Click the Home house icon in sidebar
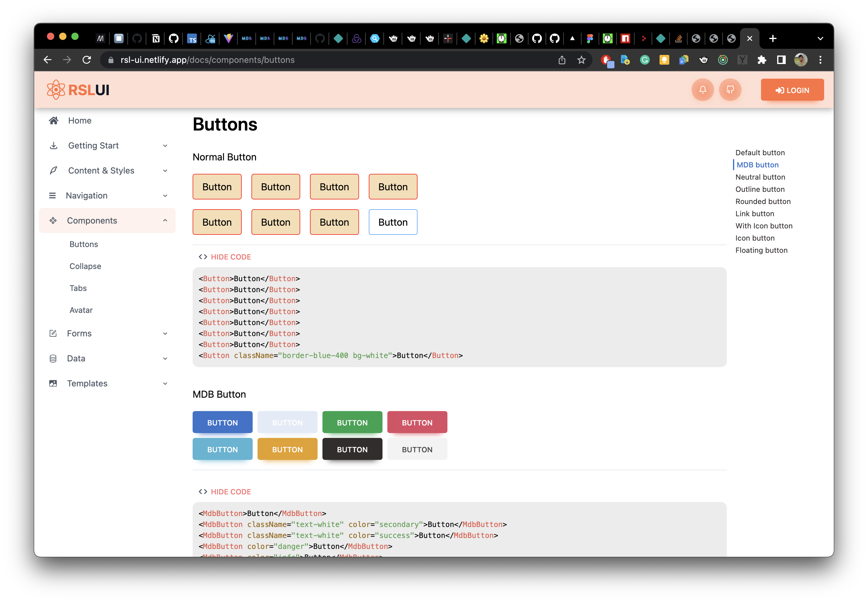This screenshot has width=868, height=602. pos(54,121)
